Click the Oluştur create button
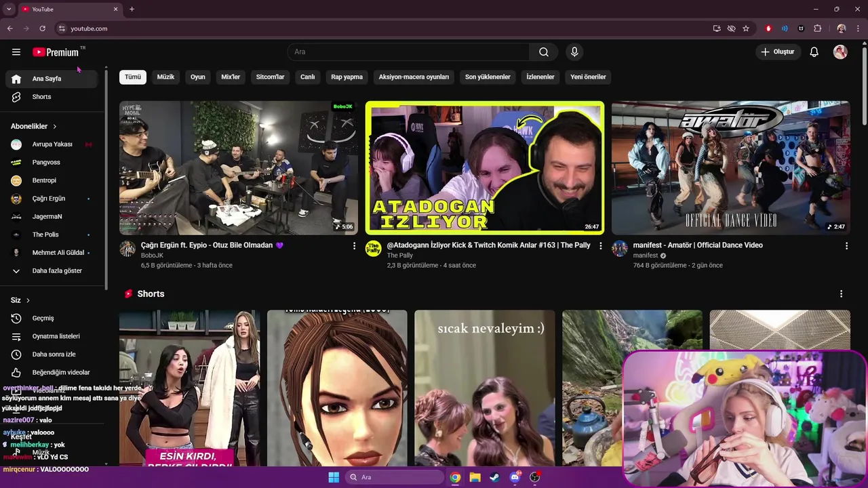This screenshot has width=868, height=488. tap(778, 52)
